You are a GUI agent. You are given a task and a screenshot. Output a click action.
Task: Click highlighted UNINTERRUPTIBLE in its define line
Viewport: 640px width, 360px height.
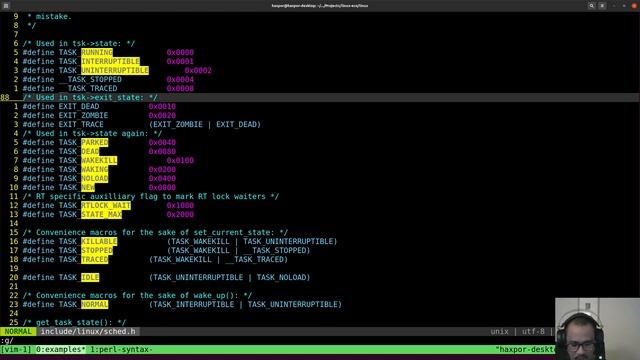(x=115, y=70)
